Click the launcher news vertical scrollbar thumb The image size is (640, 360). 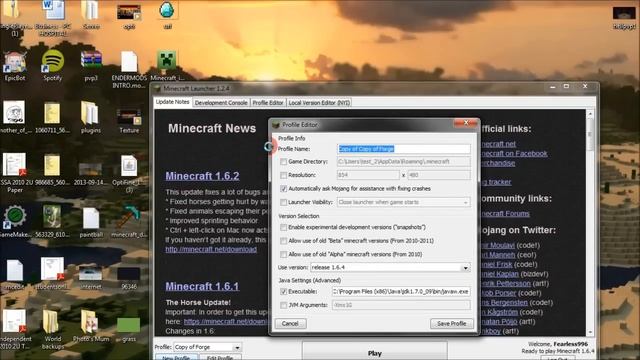click(590, 135)
